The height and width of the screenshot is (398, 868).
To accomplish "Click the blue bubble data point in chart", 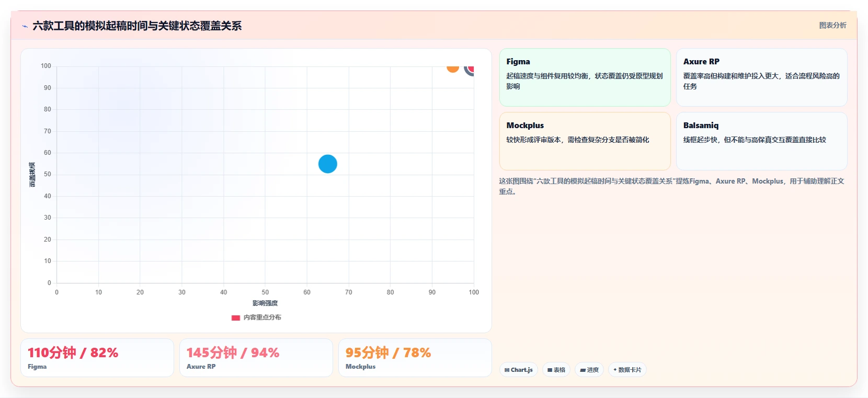I will 328,164.
